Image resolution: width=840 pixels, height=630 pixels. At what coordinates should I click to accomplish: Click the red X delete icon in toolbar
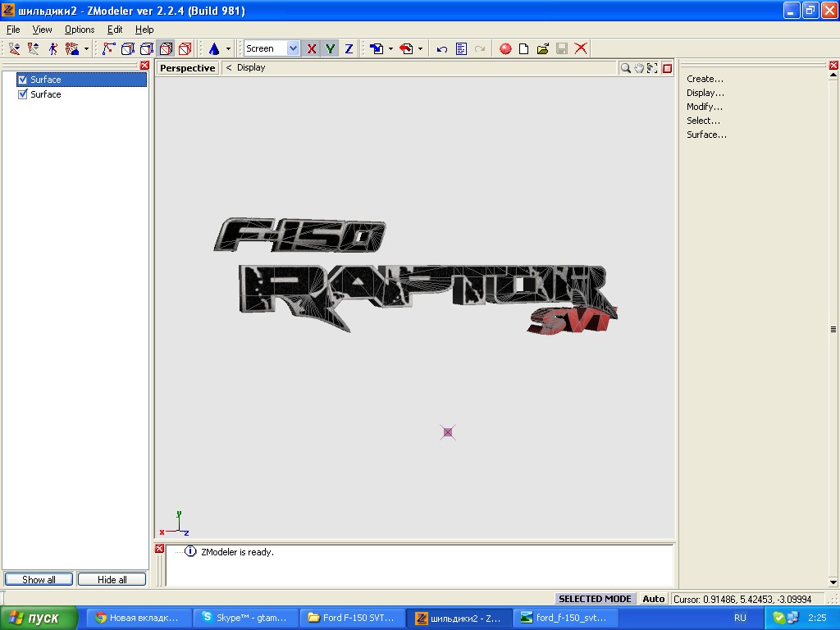tap(581, 49)
